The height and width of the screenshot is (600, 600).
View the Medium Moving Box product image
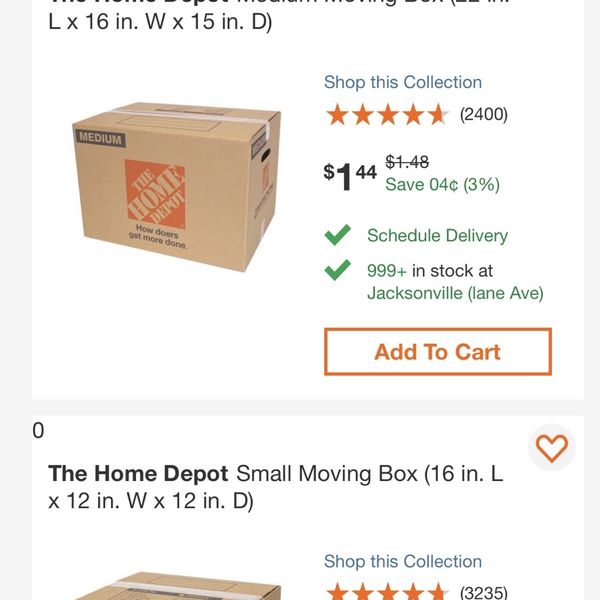(176, 187)
